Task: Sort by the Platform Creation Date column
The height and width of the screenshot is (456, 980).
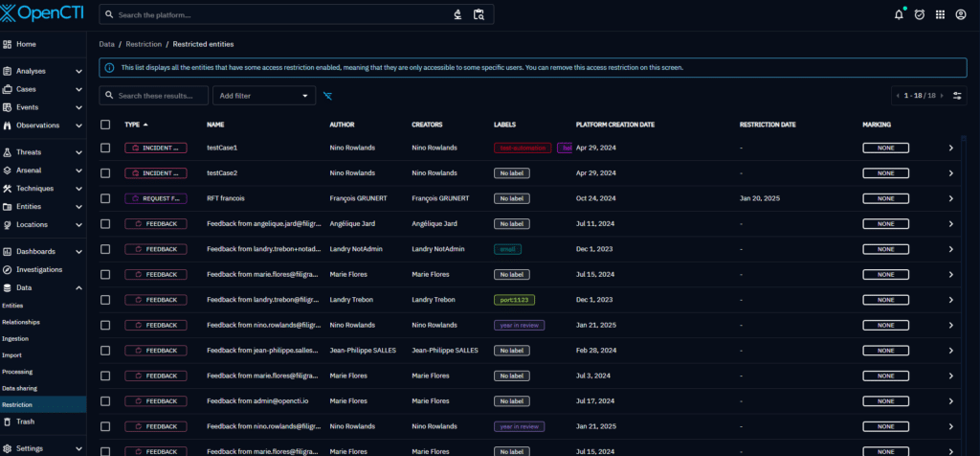Action: [x=614, y=125]
